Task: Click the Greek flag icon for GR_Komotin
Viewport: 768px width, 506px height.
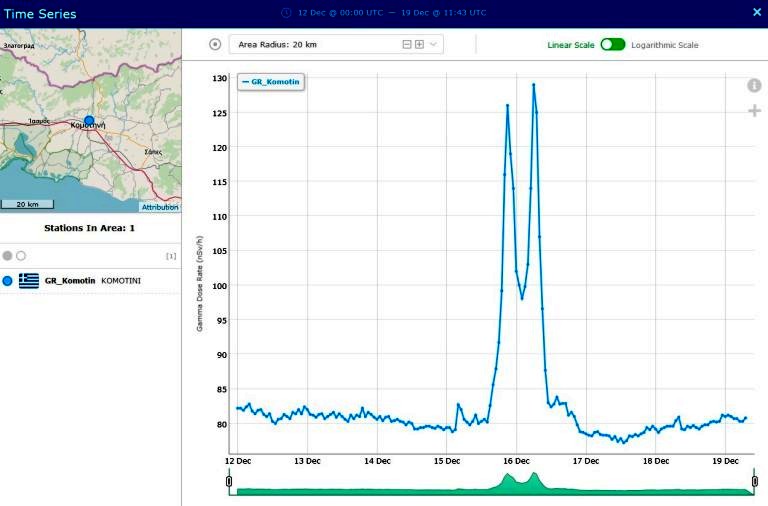Action: [29, 281]
